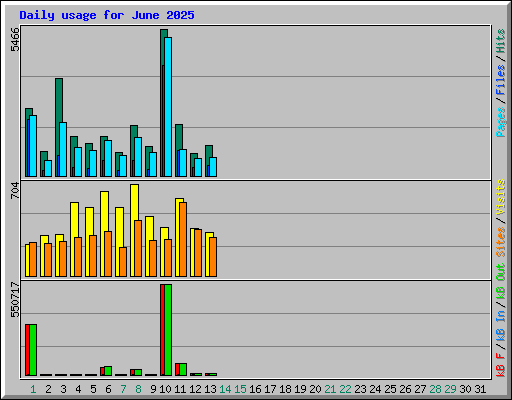Select day 16 on the x-axis
The image size is (512, 400).
click(255, 389)
